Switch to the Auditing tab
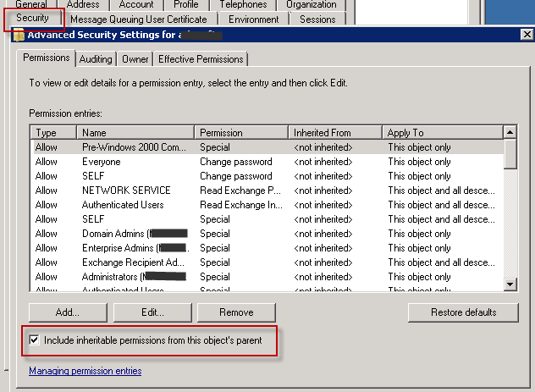 pos(96,58)
